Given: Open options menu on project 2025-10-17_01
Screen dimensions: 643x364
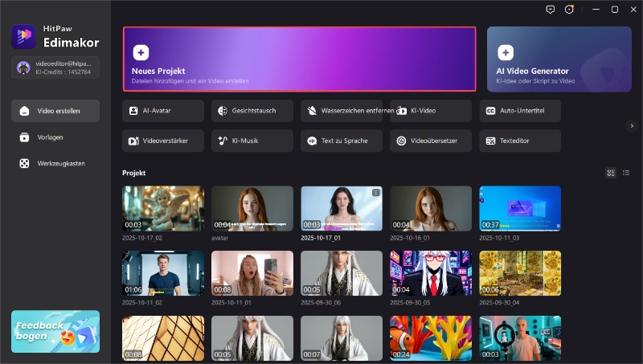Looking at the screenshot, I should tap(376, 193).
